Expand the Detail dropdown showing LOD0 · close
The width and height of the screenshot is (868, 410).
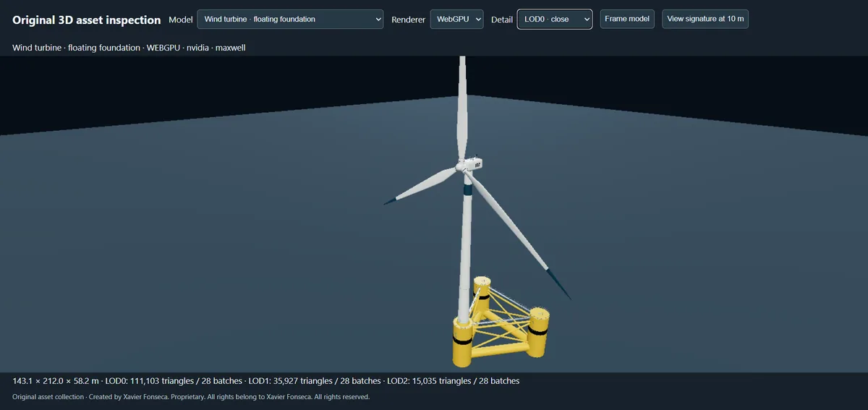(555, 19)
